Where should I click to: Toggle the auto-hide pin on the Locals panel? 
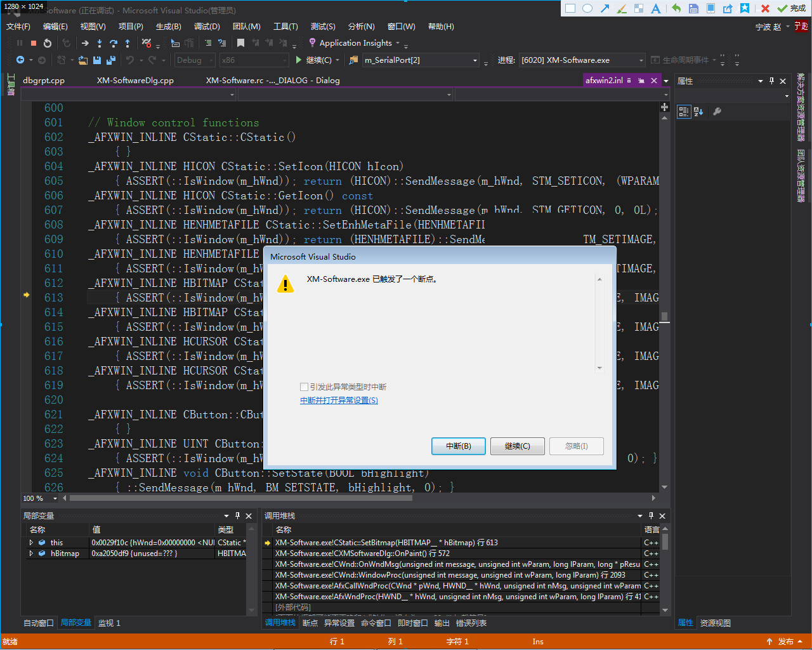pyautogui.click(x=238, y=515)
